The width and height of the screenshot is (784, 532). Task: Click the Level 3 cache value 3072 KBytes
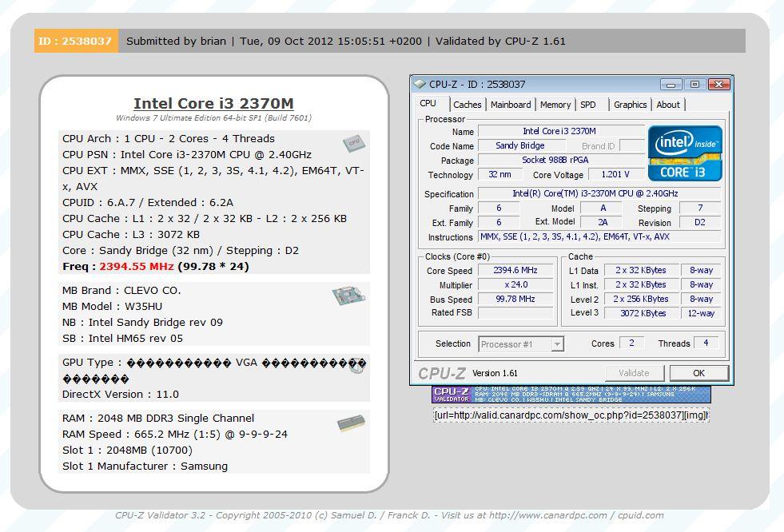(x=642, y=313)
